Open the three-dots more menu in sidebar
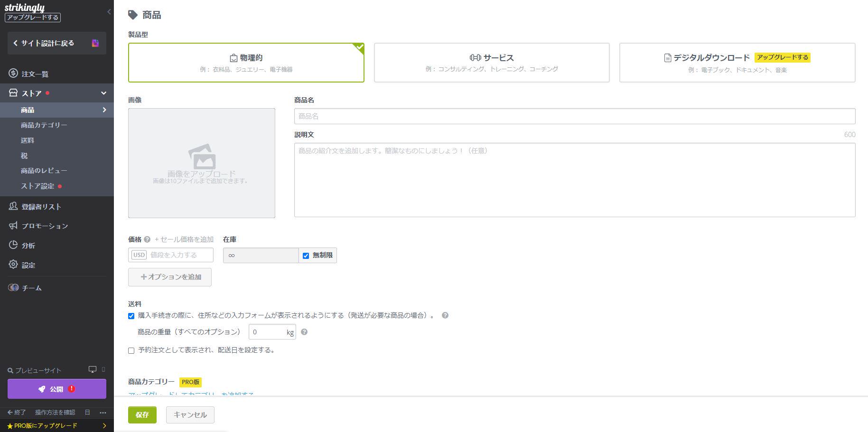 (103, 413)
